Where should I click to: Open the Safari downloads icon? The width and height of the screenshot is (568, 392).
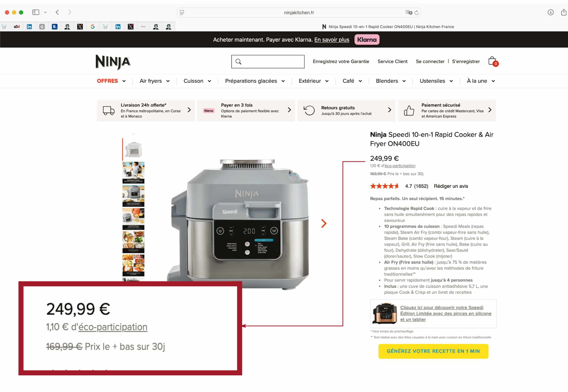tap(550, 12)
